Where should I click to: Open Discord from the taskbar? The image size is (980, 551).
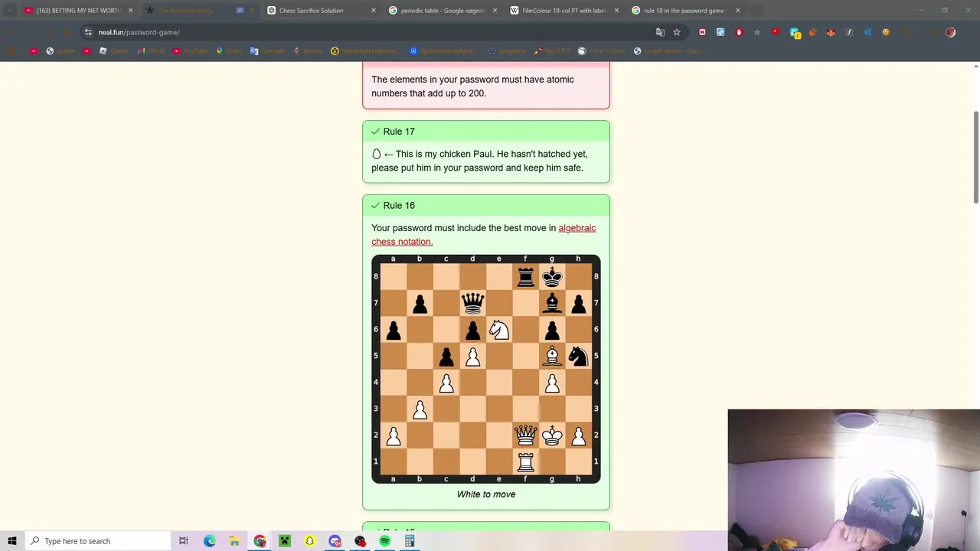coord(335,541)
